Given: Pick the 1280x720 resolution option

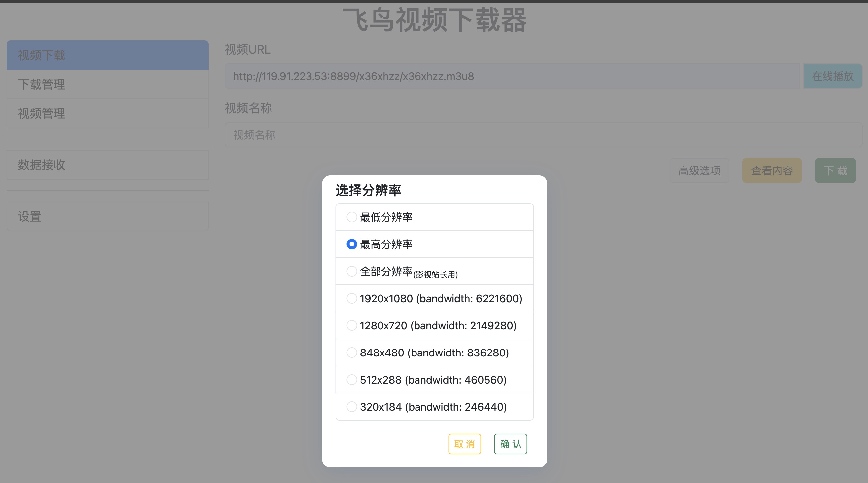Looking at the screenshot, I should click(x=351, y=326).
